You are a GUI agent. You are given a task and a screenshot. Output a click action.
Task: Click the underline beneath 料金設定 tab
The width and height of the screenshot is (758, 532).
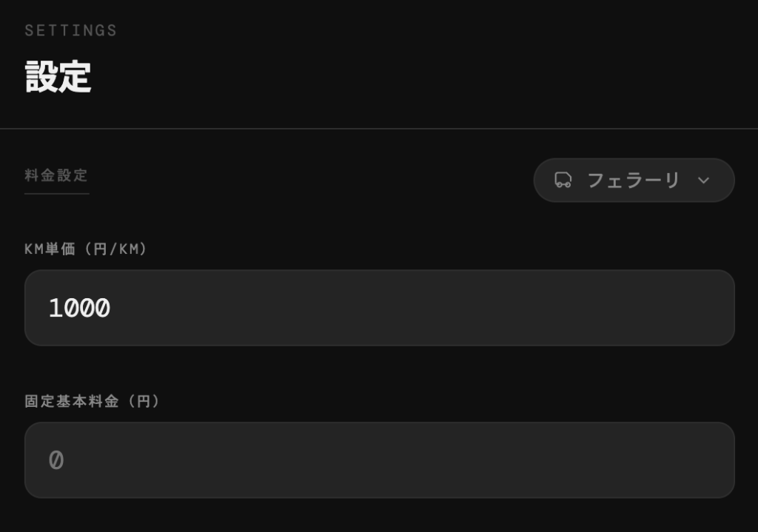[56, 193]
